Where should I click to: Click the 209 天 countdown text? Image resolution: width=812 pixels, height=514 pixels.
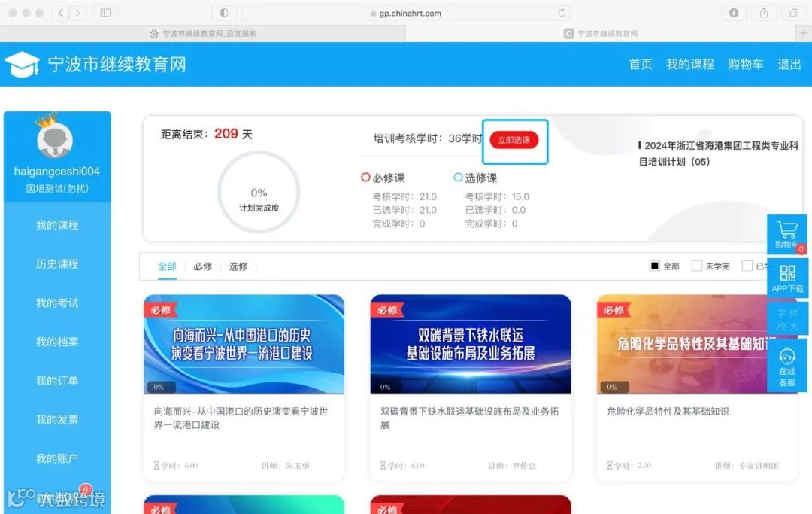click(x=233, y=134)
